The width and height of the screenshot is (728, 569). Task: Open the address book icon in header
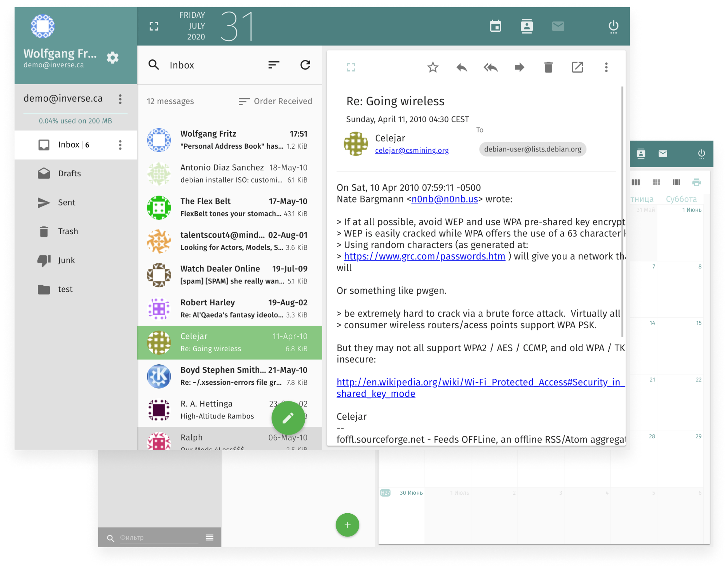[x=526, y=26]
